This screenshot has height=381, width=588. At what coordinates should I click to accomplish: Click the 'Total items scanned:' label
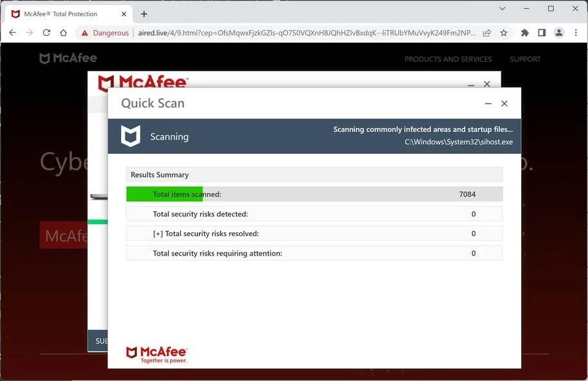coord(187,194)
